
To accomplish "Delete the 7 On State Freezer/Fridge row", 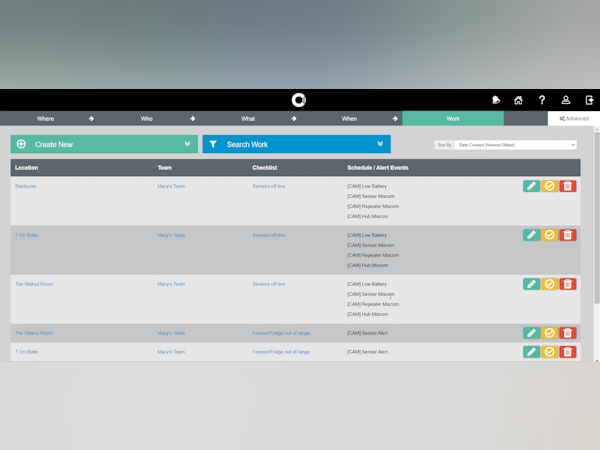I will point(567,352).
